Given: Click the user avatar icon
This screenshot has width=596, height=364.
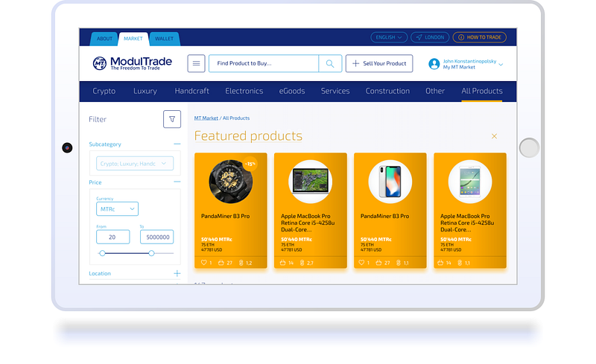Looking at the screenshot, I should click(x=434, y=64).
